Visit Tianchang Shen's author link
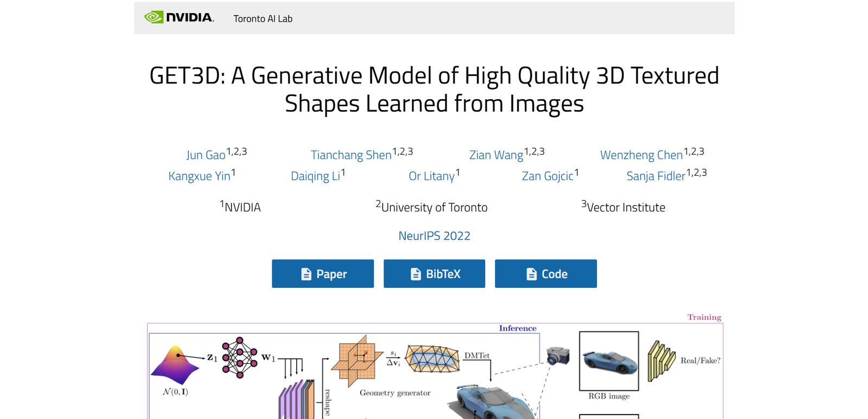Image resolution: width=868 pixels, height=419 pixels. pyautogui.click(x=351, y=155)
